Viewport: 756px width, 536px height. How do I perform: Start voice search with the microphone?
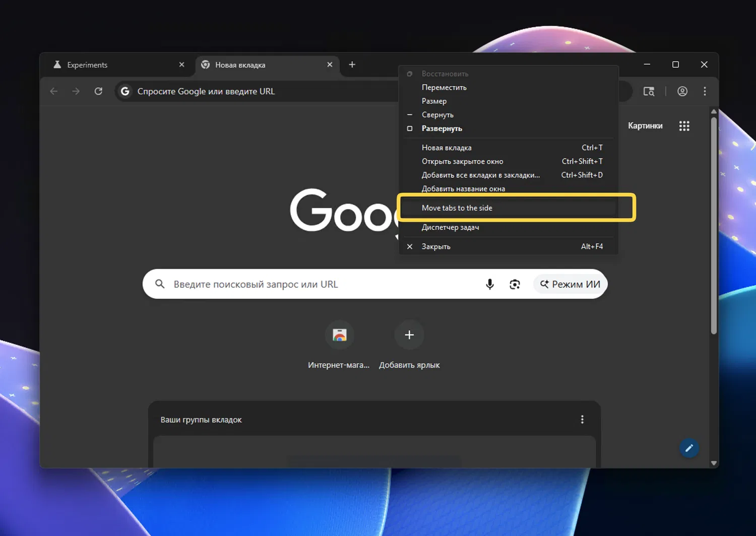(x=489, y=284)
